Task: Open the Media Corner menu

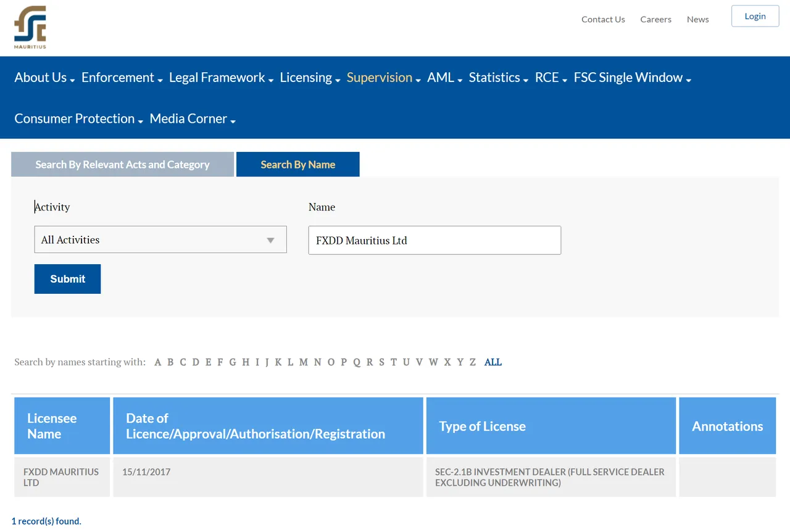Action: point(193,118)
